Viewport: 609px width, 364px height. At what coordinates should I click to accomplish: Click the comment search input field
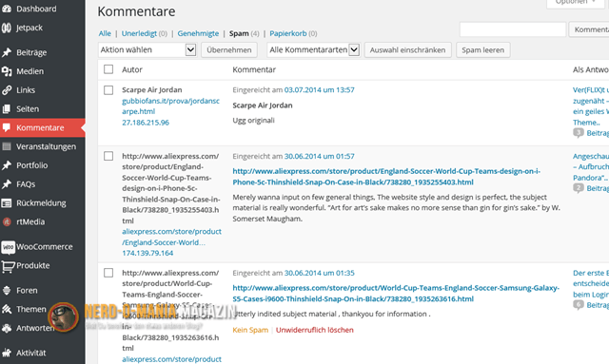pyautogui.click(x=512, y=29)
